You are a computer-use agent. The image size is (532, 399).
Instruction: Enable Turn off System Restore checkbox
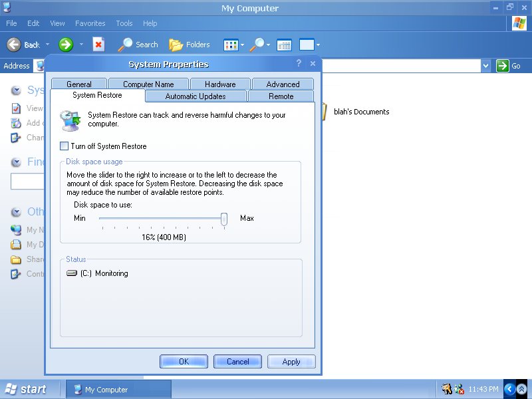65,146
